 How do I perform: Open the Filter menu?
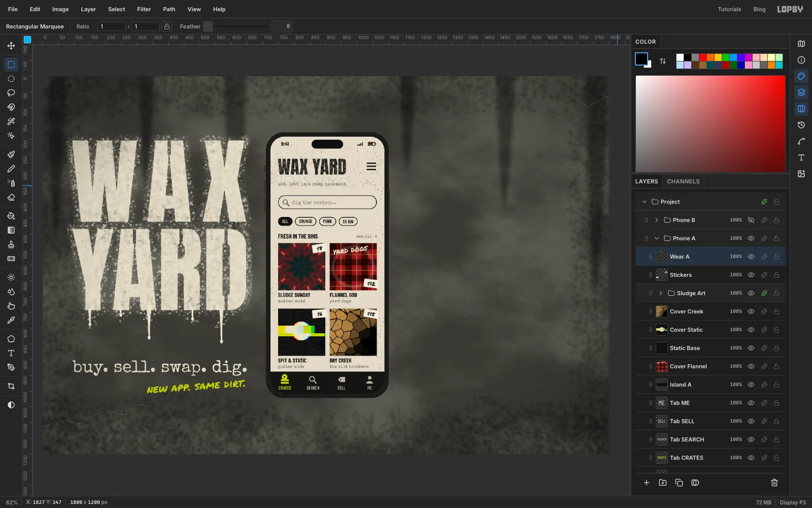[x=144, y=9]
